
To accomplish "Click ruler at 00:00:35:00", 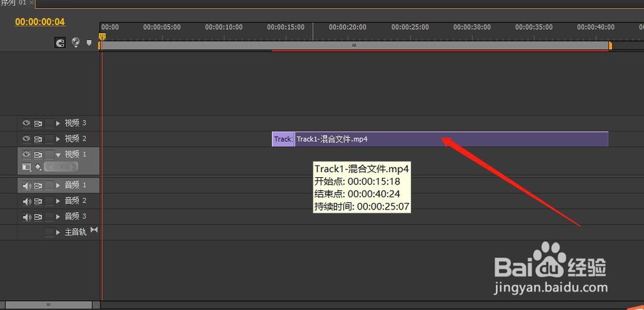I will click(x=534, y=27).
